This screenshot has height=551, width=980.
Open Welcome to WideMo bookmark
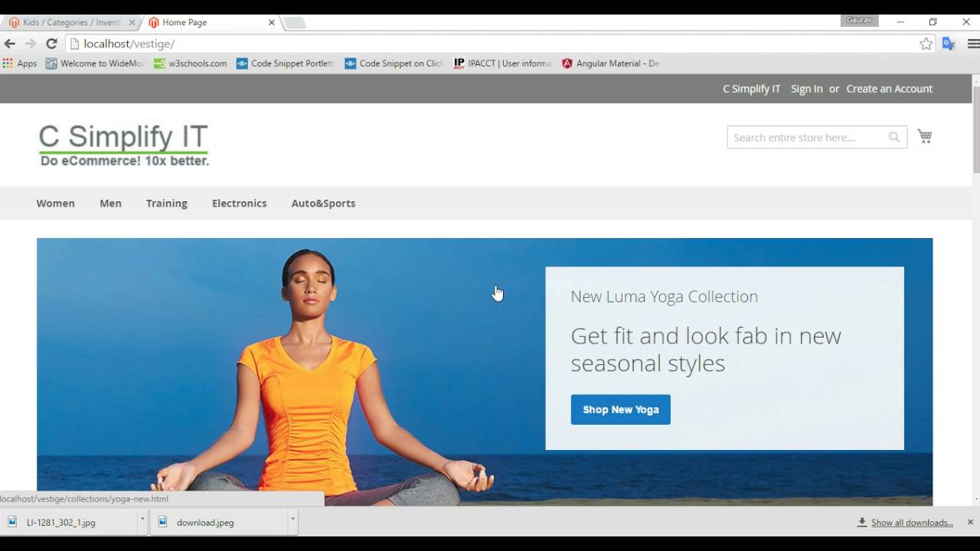point(95,64)
